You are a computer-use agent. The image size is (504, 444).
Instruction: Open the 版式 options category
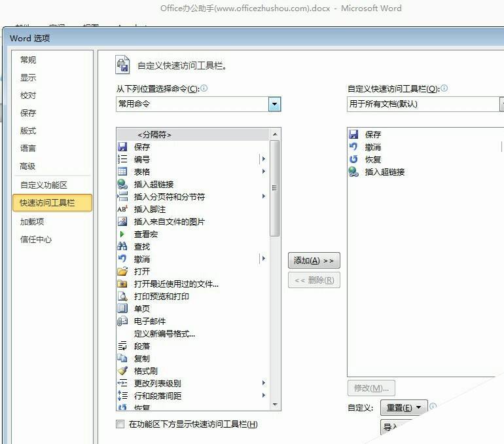coord(28,131)
